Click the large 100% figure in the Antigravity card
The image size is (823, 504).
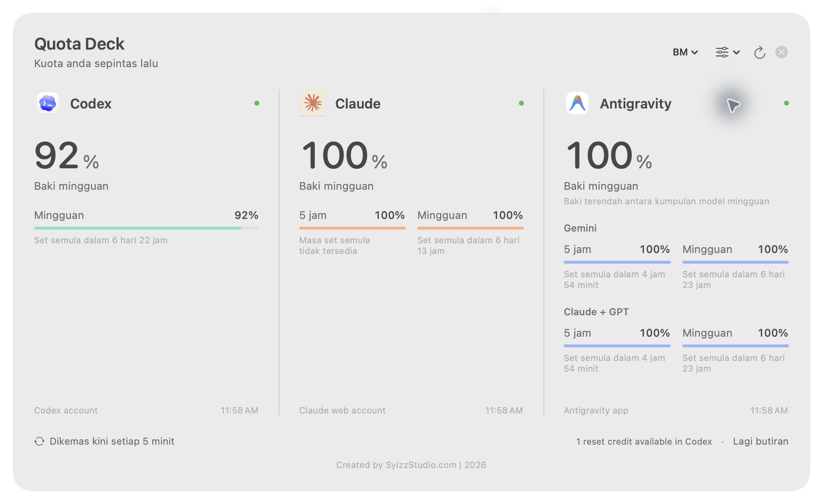pyautogui.click(x=609, y=156)
